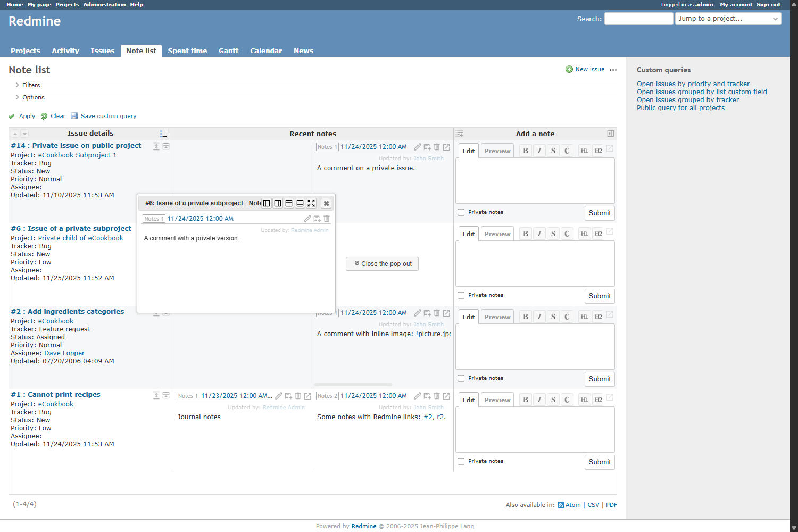This screenshot has height=532, width=798.
Task: Click the pencil edit icon in the pop-out
Action: (307, 219)
